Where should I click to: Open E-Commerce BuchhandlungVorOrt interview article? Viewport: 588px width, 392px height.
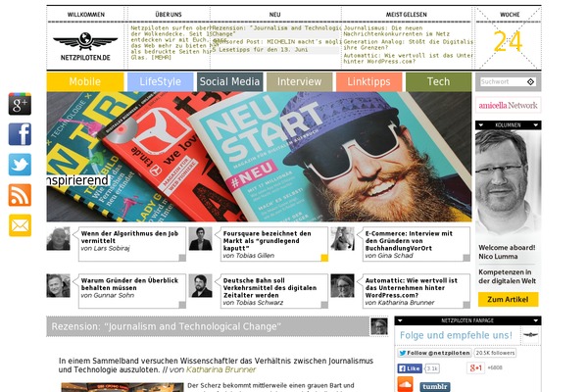tap(409, 241)
